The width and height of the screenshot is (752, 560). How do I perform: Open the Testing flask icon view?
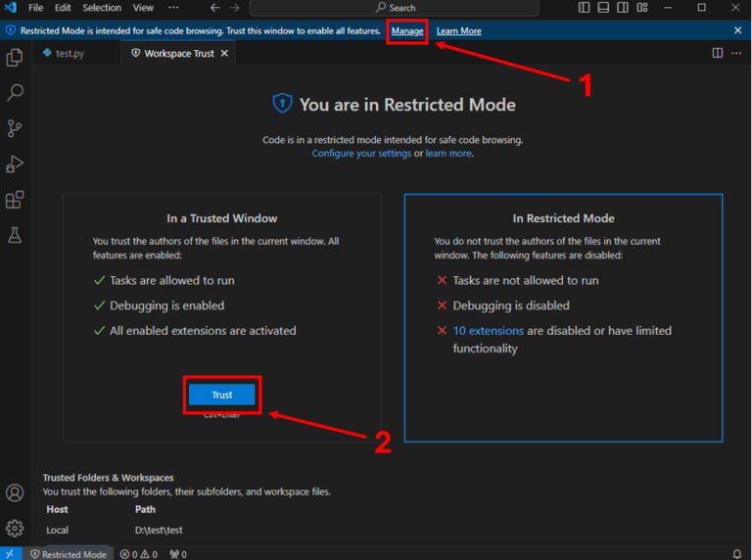click(x=15, y=235)
